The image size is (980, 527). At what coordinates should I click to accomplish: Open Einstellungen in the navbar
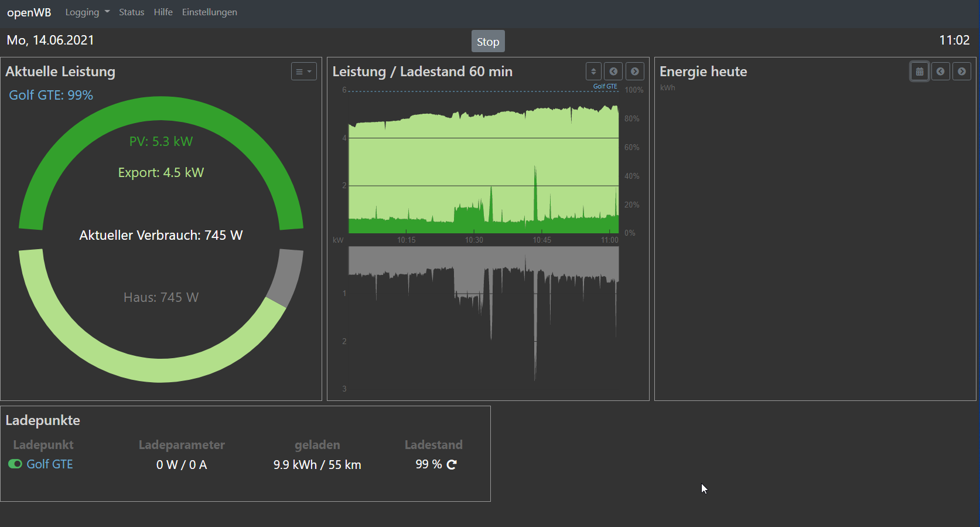coord(209,12)
